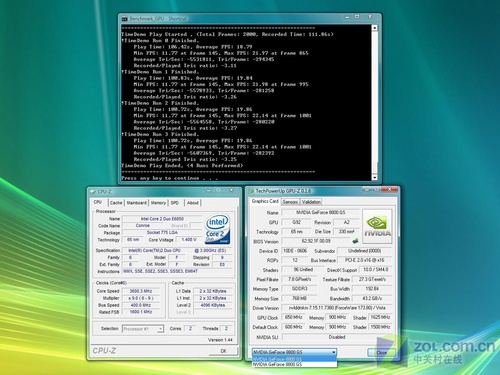Image resolution: width=500 pixels, height=375 pixels.
Task: Click the Rated FSB value in CPU-Z
Action: (141, 312)
